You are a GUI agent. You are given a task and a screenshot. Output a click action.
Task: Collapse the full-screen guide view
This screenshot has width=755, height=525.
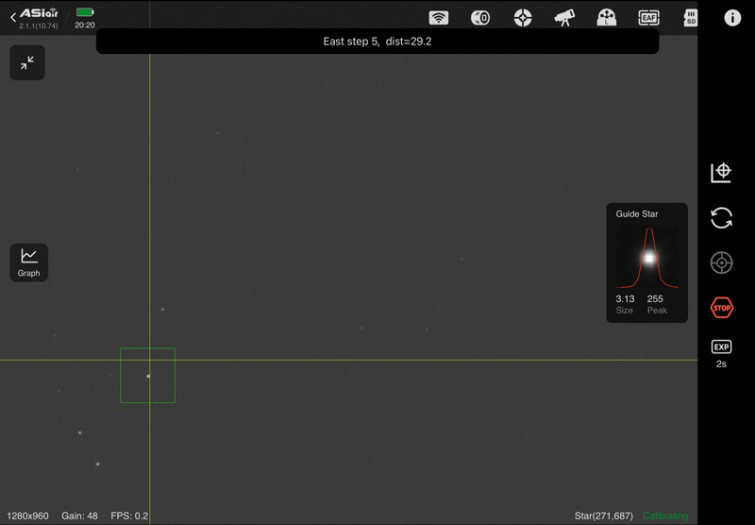(27, 63)
